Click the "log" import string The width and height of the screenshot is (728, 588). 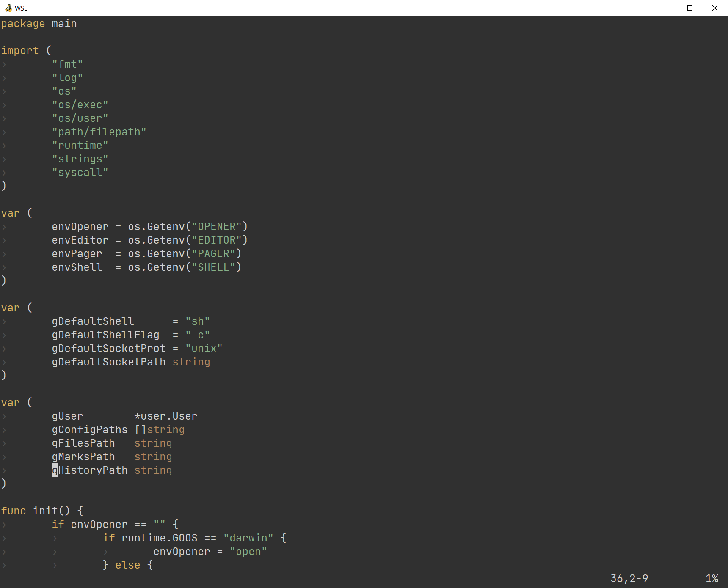(67, 78)
